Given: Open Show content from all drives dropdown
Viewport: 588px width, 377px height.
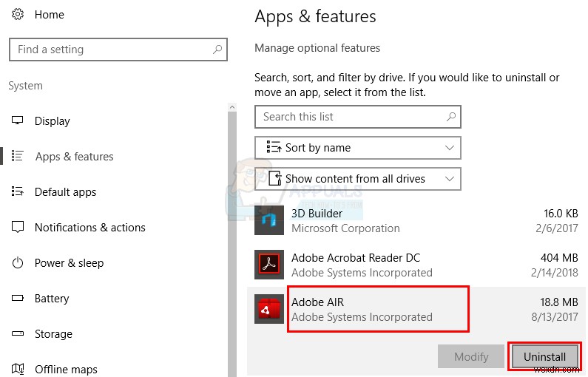Looking at the screenshot, I should 358,179.
